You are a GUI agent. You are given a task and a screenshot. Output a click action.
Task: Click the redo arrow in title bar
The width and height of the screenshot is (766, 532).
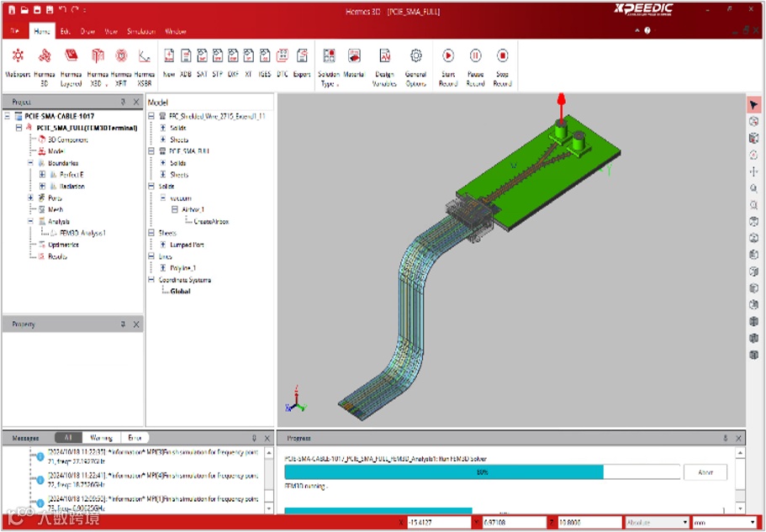[x=75, y=10]
